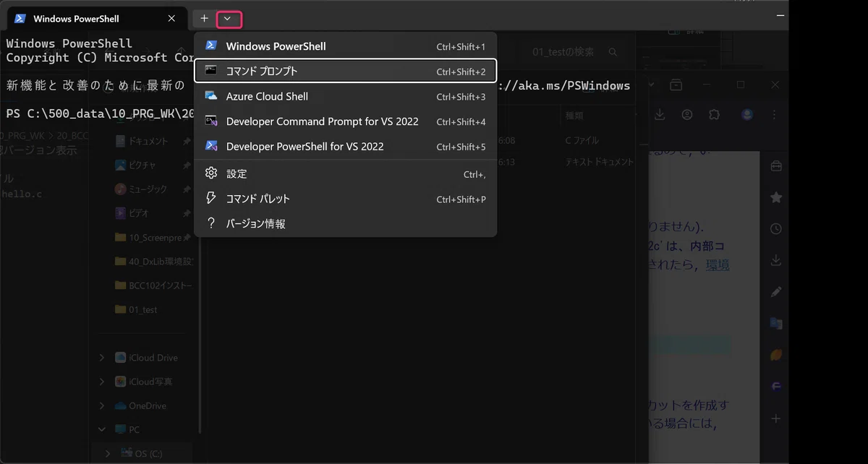Click the plus button to open new tab
Image resolution: width=868 pixels, height=464 pixels.
[x=205, y=19]
